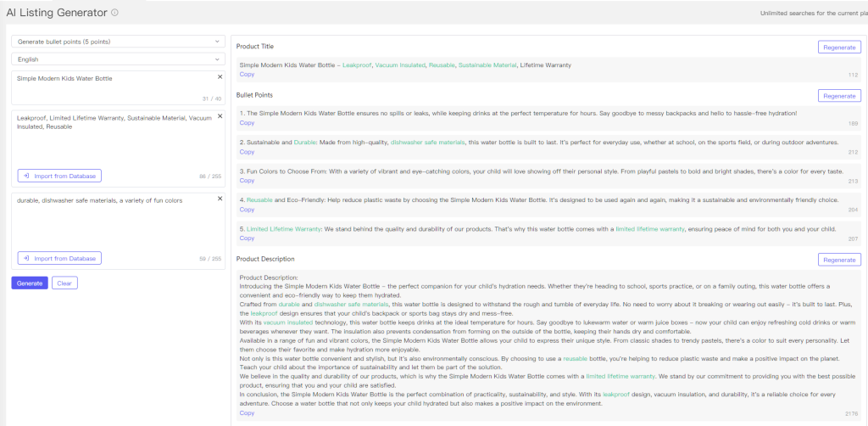
Task: Click into the Simple Modern Kids Water Bottle input
Action: 119,87
